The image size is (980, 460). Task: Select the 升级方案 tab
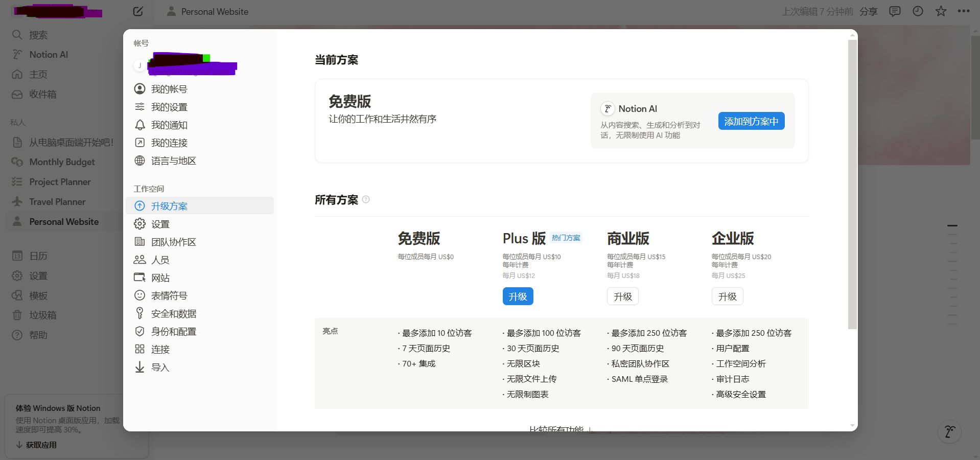coord(200,206)
